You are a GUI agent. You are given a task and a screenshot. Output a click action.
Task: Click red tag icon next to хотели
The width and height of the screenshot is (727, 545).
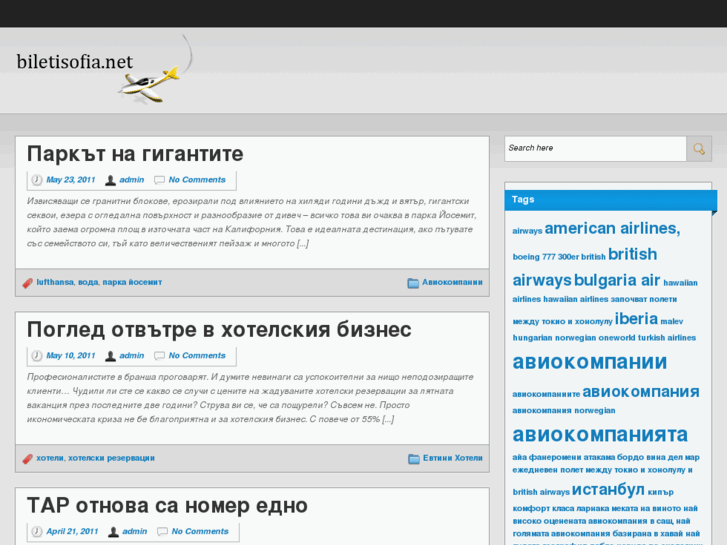[x=28, y=458]
